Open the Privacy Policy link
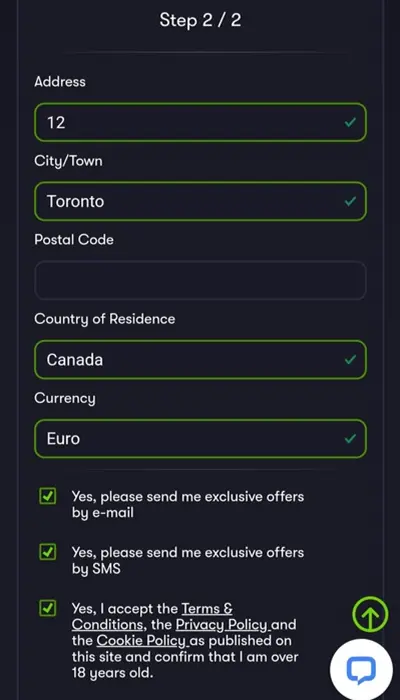This screenshot has width=400, height=700. [222, 625]
